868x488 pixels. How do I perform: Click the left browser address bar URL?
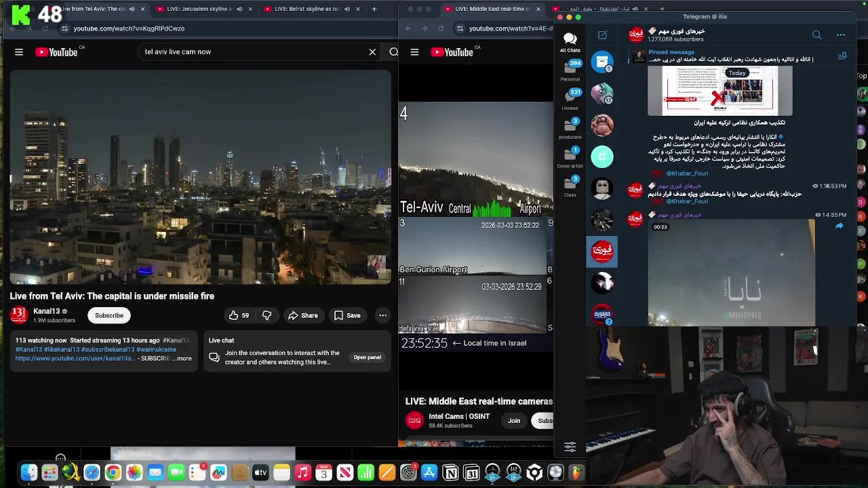click(129, 28)
